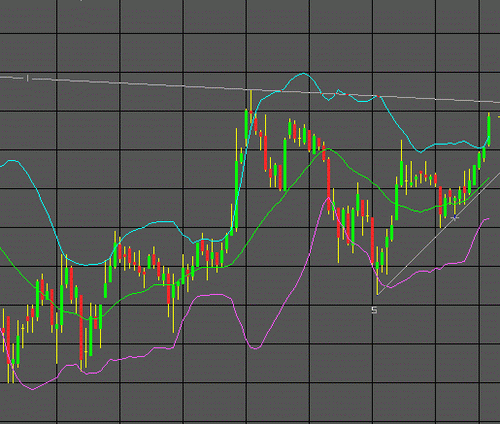Click the long yellow wick at the chart high
The image size is (500, 424).
pos(251,100)
